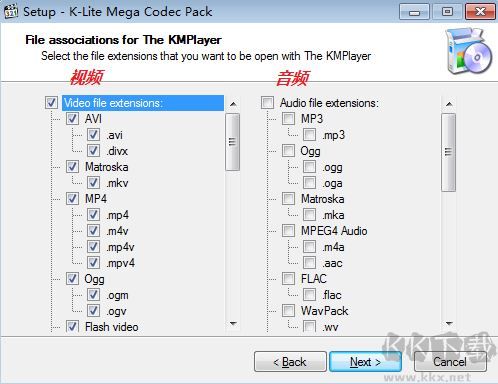Check the .mp3 extension checkbox
Image resolution: width=498 pixels, height=384 pixels.
(x=310, y=135)
